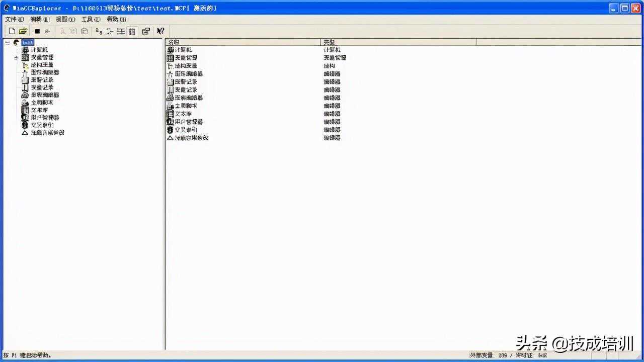The image size is (644, 362).
Task: Select 图形编辑器 icon in right list
Action: point(170,74)
